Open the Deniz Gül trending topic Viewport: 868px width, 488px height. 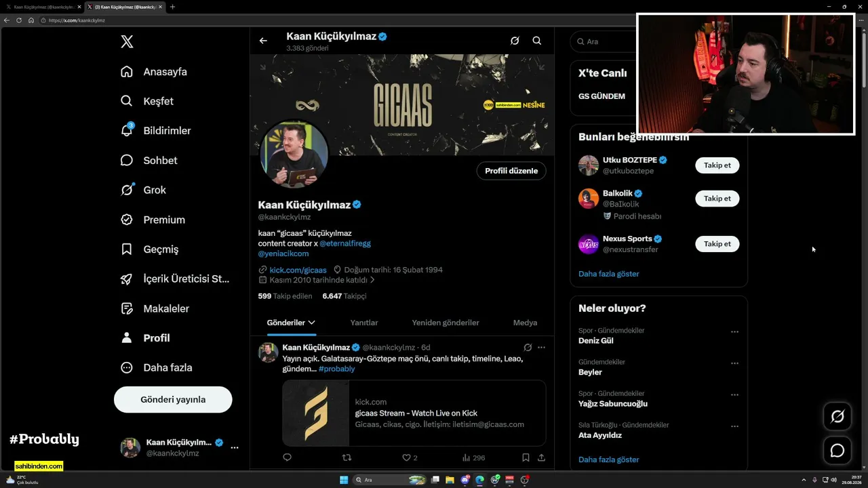click(596, 341)
